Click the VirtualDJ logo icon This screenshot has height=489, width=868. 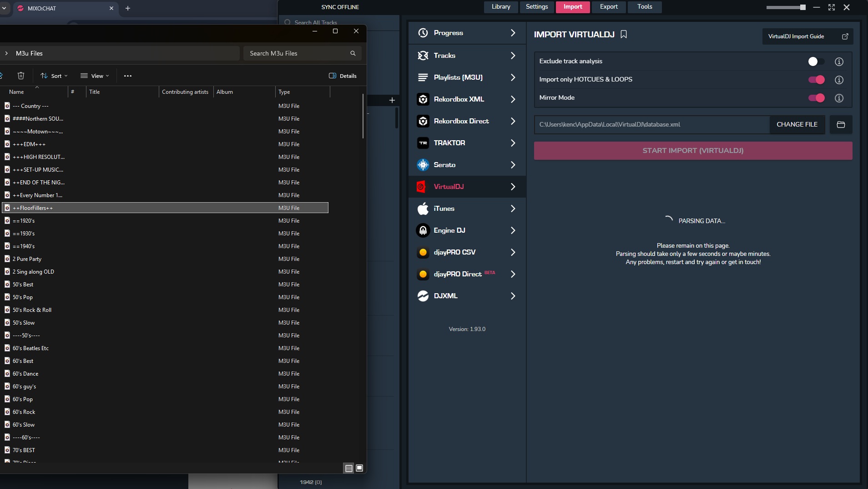point(421,187)
